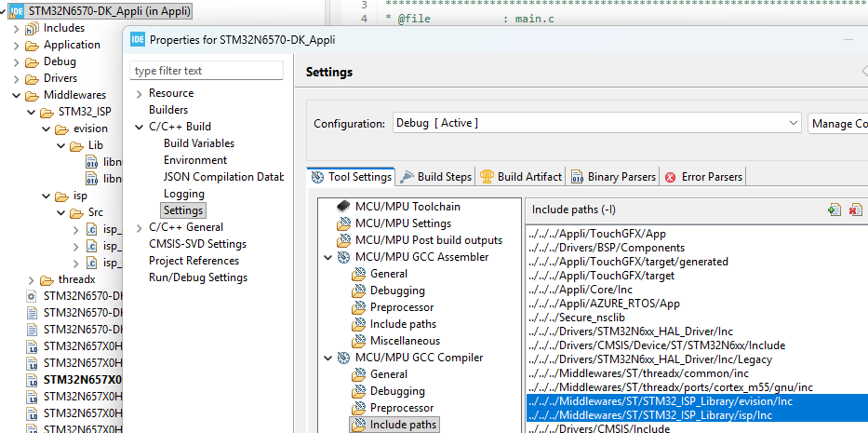Screen dimensions: 868x433
Task: Click the Includes folder icon in project tree
Action: point(33,28)
